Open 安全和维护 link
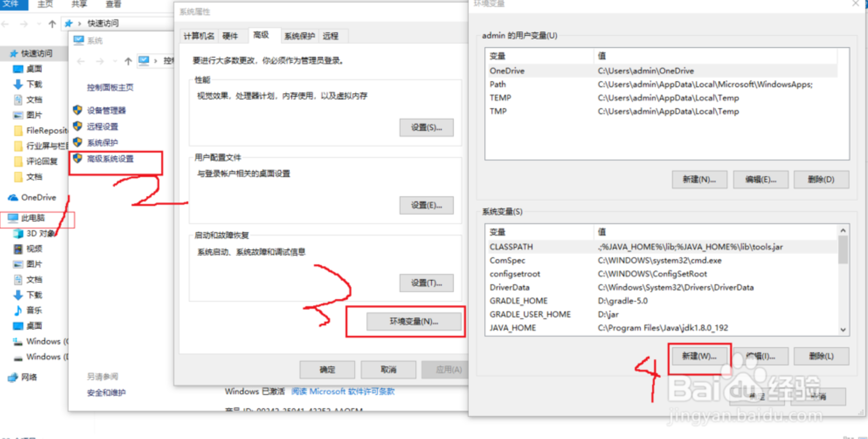The width and height of the screenshot is (868, 439). coord(106,393)
